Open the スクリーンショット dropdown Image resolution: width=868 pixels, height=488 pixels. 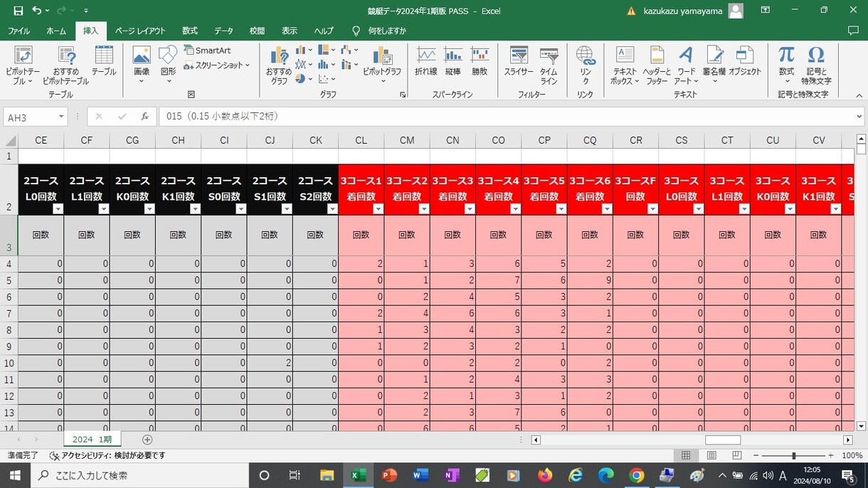tap(217, 65)
